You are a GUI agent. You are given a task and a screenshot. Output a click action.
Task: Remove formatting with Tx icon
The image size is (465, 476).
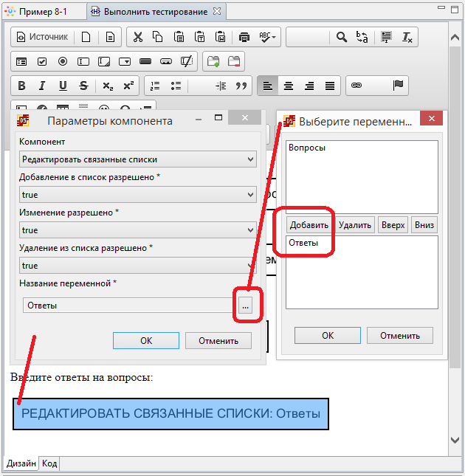407,37
